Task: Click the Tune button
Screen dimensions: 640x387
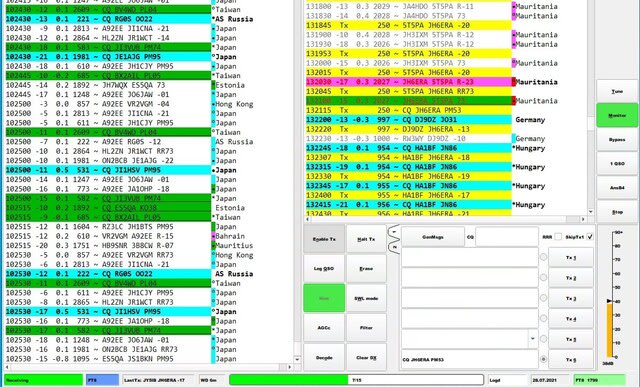Action: point(617,91)
